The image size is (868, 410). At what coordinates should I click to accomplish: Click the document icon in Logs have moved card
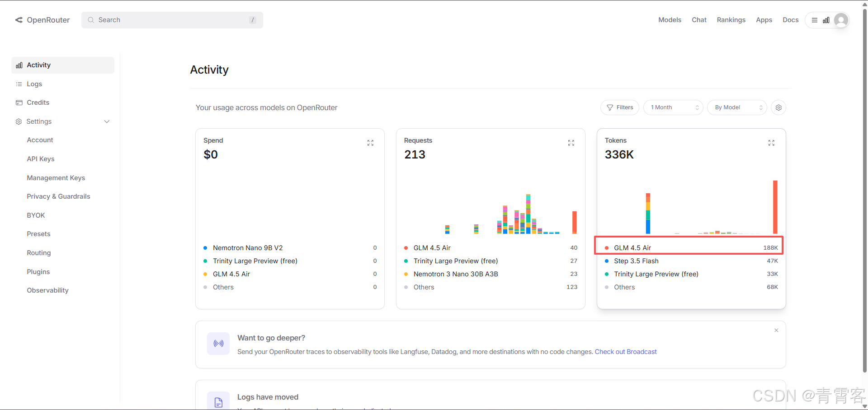[218, 402]
